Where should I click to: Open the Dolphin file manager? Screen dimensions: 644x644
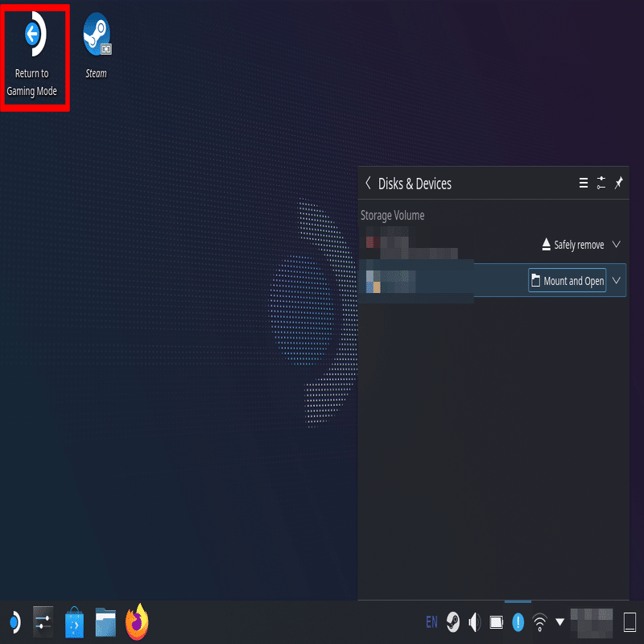[105, 622]
